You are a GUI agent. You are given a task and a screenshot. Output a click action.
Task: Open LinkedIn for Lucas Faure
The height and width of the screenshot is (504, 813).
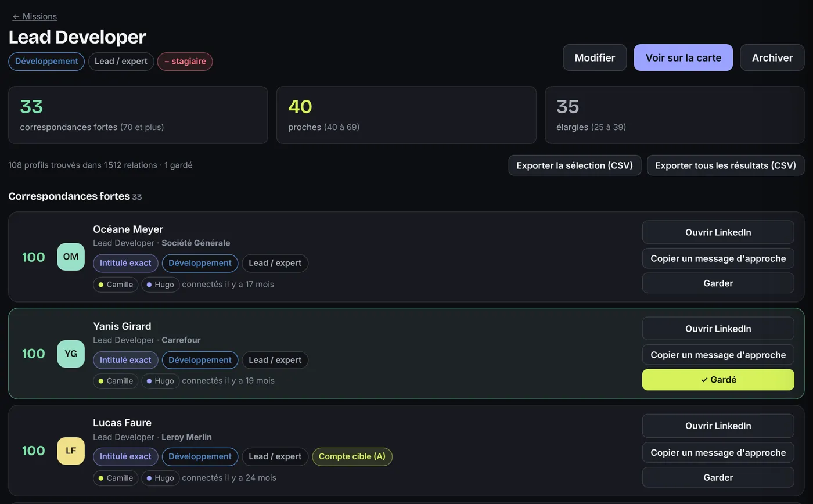pos(718,426)
